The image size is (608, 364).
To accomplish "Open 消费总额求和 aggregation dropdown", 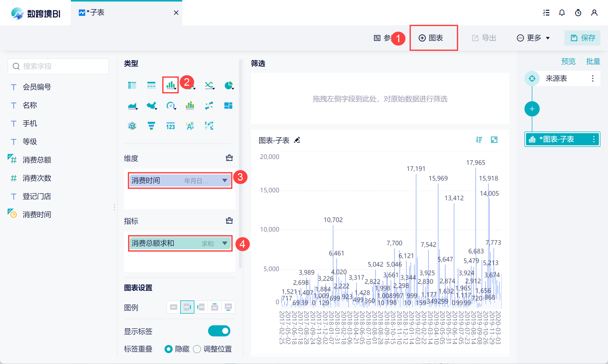I will (225, 243).
